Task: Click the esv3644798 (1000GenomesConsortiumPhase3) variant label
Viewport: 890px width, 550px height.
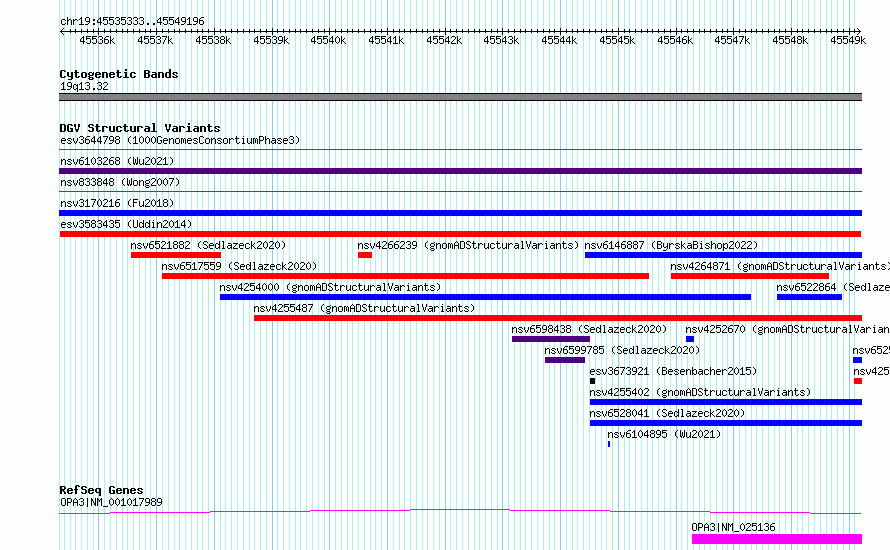Action: point(180,140)
